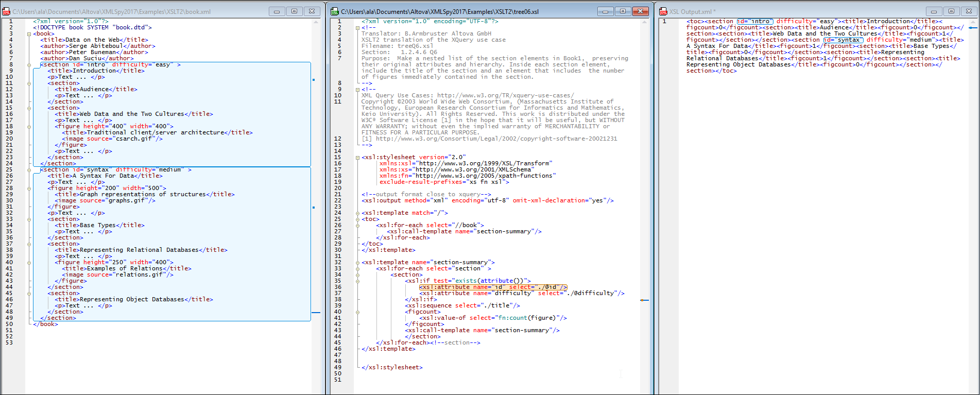The height and width of the screenshot is (395, 980).
Task: Collapse the book element on line 3
Action: point(29,34)
